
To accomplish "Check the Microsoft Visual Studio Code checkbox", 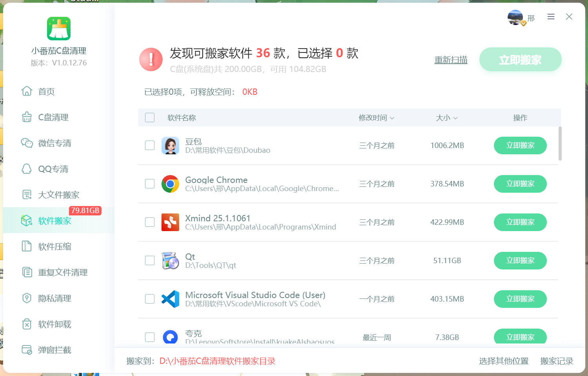I will (150, 299).
